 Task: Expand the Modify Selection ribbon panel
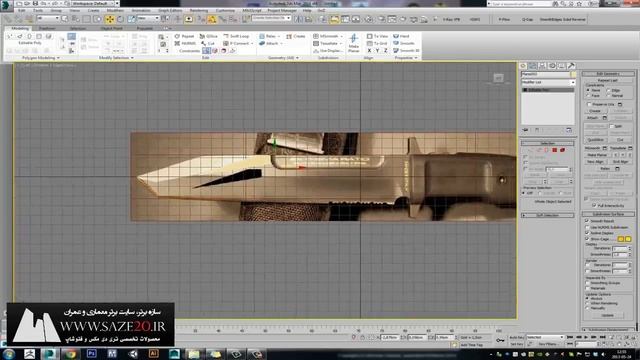click(x=116, y=58)
